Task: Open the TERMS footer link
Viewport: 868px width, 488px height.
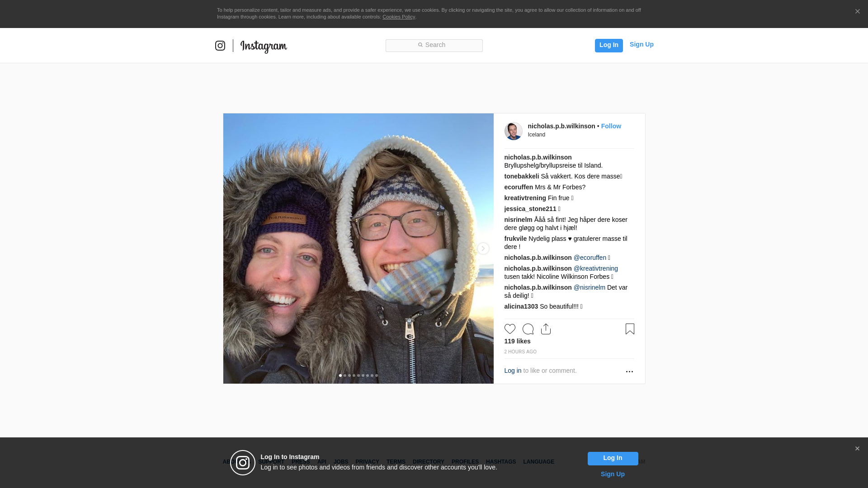Action: tap(396, 462)
